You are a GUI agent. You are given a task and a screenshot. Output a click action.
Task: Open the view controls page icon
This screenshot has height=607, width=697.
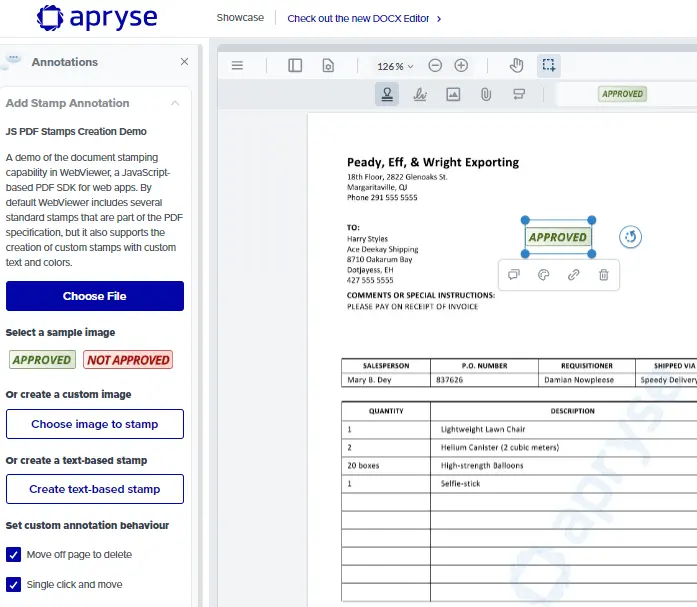[x=328, y=66]
